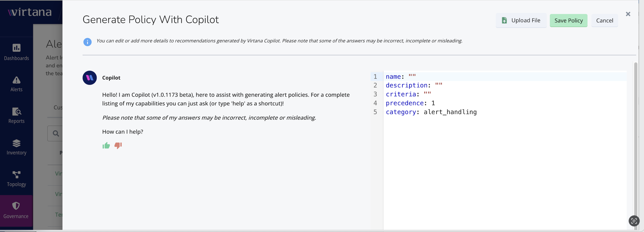Click the criteria line in the editor
Image resolution: width=644 pixels, height=232 pixels.
click(505, 94)
